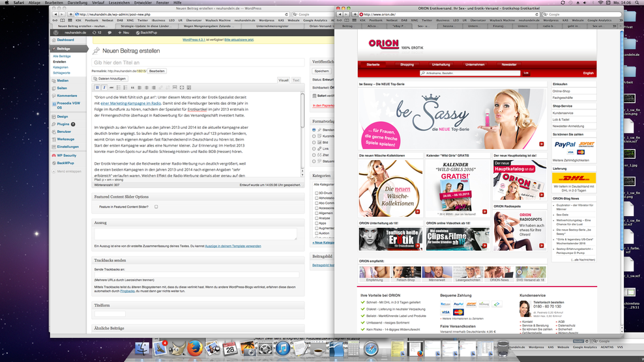Viewport: 644px width, 362px height.
Task: Click the English link on ORION site
Action: pos(588,73)
